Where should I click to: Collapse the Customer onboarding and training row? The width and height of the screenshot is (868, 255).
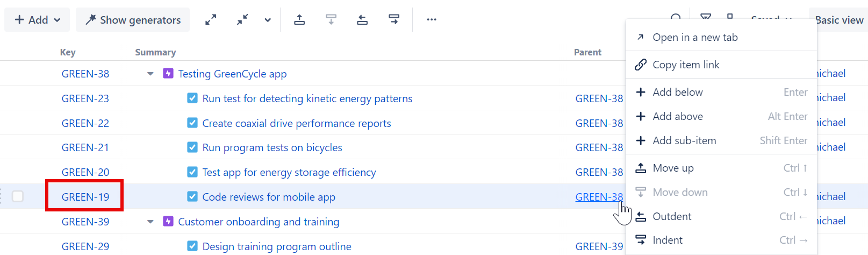[x=150, y=222]
